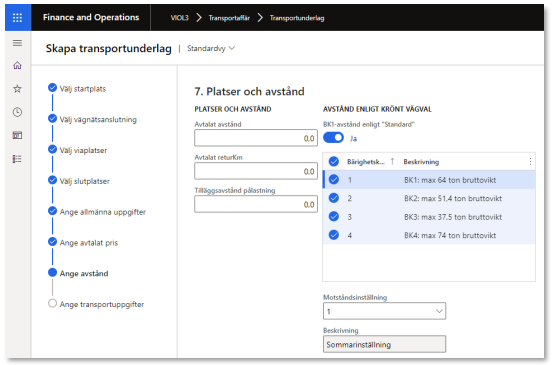The height and width of the screenshot is (365, 553).
Task: Click Transportaffär in the breadcrumb
Action: (229, 18)
